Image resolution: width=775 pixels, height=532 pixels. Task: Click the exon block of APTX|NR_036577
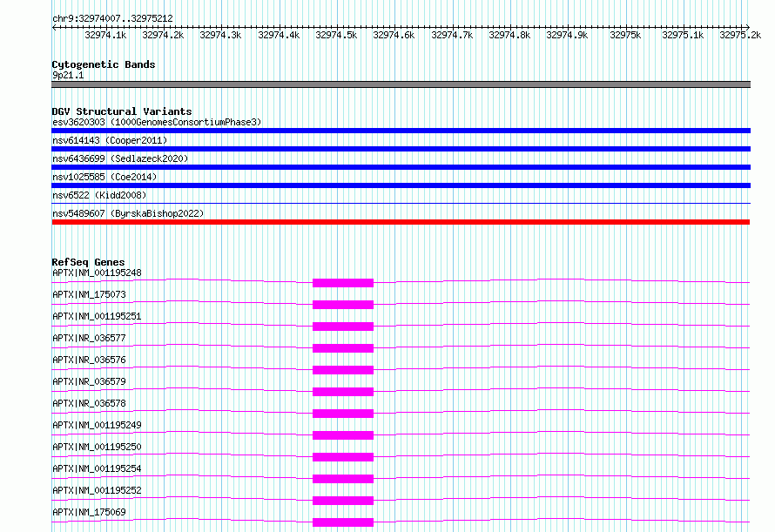[x=343, y=348]
